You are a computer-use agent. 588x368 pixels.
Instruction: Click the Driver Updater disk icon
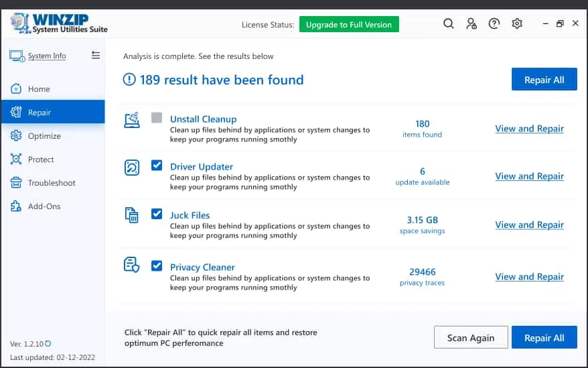click(132, 168)
